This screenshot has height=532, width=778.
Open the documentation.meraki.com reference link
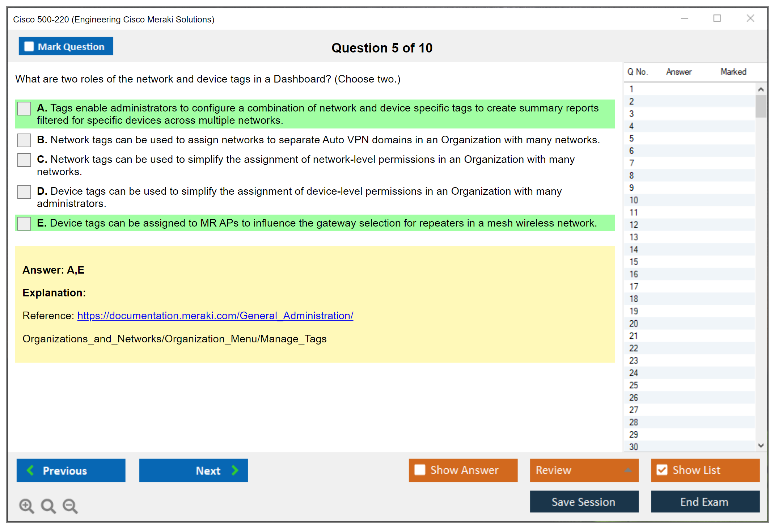(215, 316)
